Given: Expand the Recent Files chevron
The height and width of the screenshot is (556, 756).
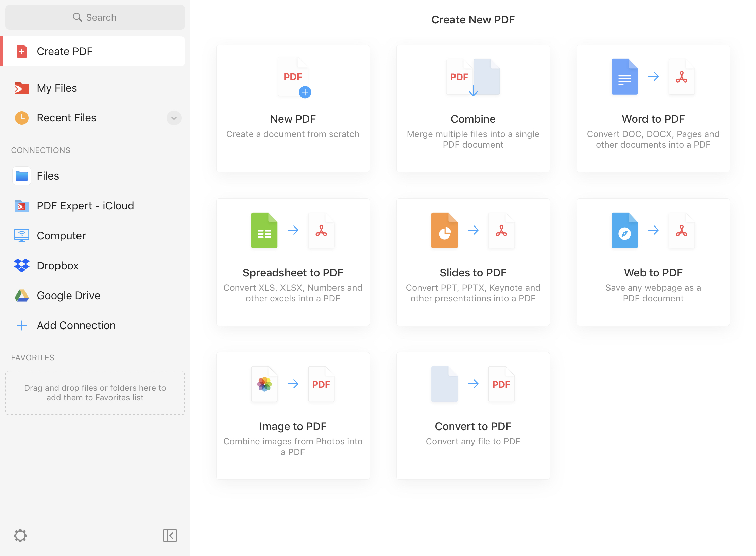Looking at the screenshot, I should coord(174,118).
